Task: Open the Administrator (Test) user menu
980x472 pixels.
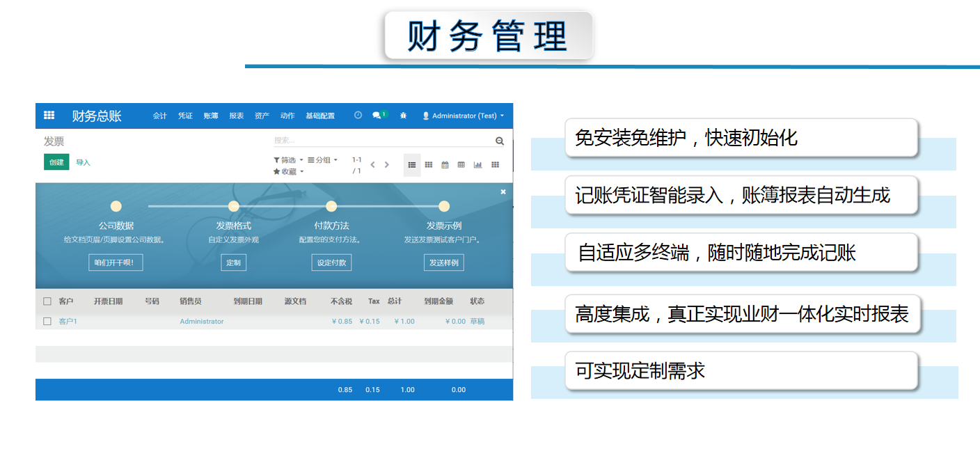Action: click(464, 116)
